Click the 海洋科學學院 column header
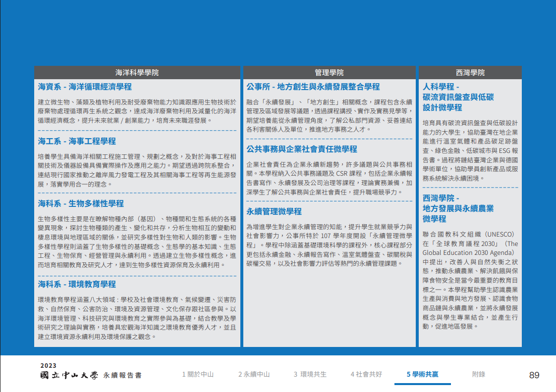556x392 pixels. (x=137, y=73)
